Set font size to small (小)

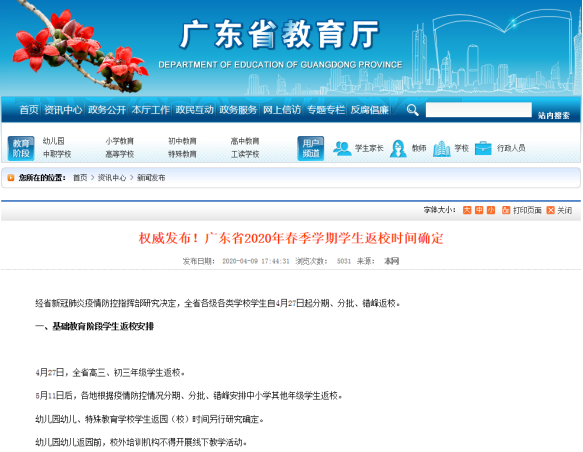tap(491, 210)
